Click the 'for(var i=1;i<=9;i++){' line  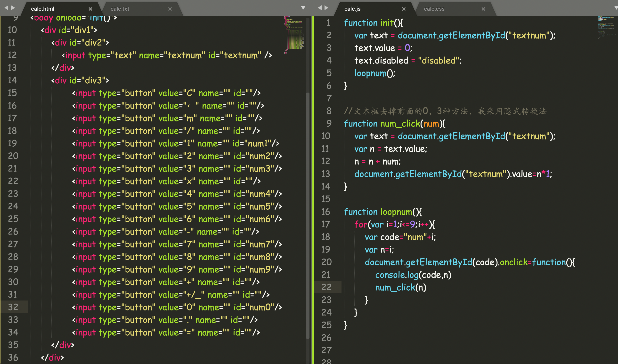(x=394, y=224)
